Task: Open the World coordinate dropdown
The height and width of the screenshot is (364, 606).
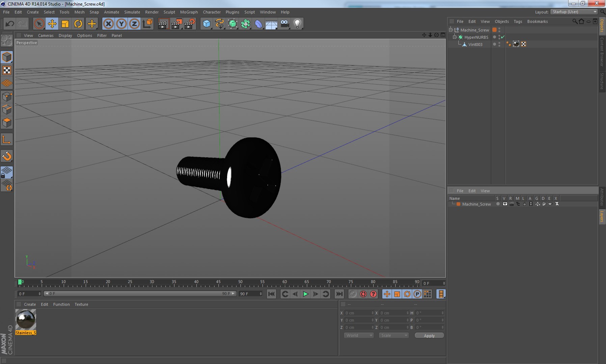Action: (359, 335)
